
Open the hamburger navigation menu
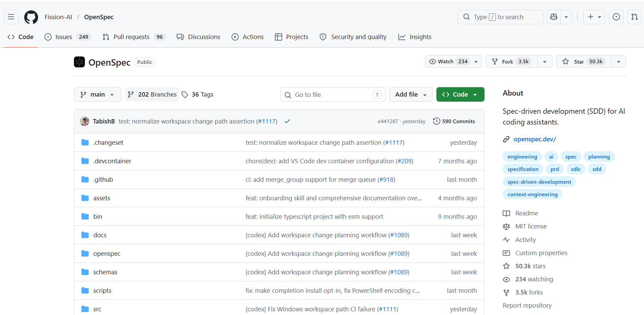click(x=11, y=17)
